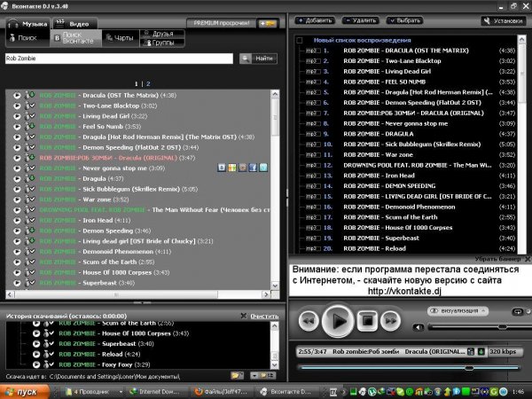Toggle the repeat loop button in player
This screenshot has height=399, width=532.
click(x=517, y=311)
